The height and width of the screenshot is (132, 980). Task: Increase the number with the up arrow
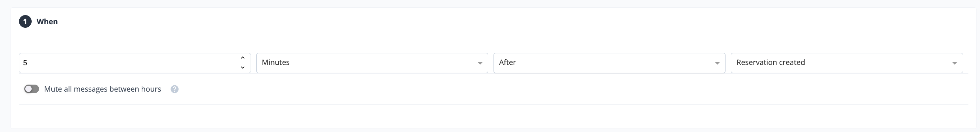(x=243, y=58)
